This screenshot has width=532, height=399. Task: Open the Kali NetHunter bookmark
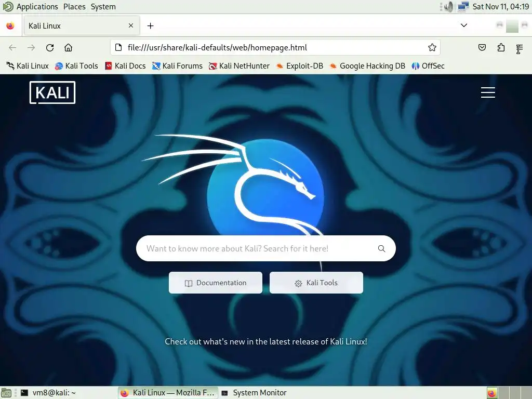click(x=239, y=66)
